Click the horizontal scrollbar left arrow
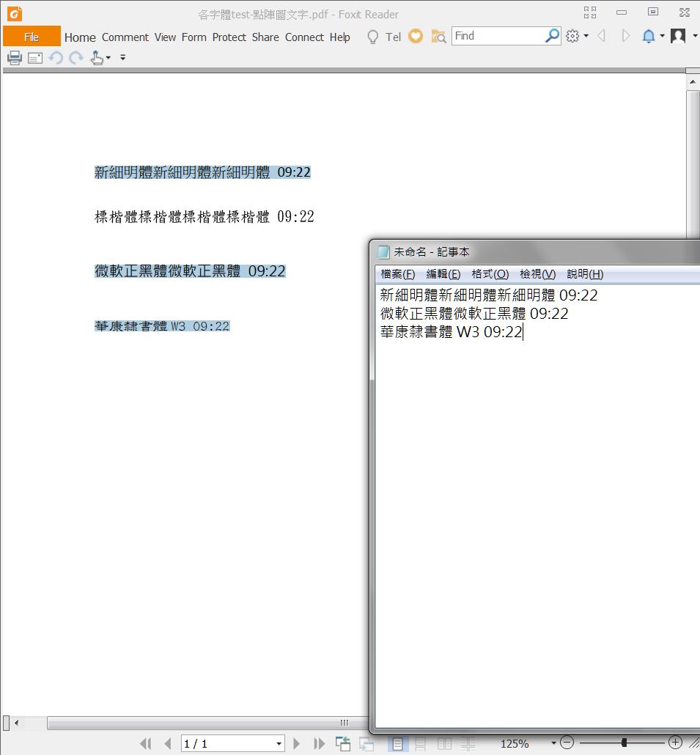The image size is (700, 755). (x=17, y=723)
